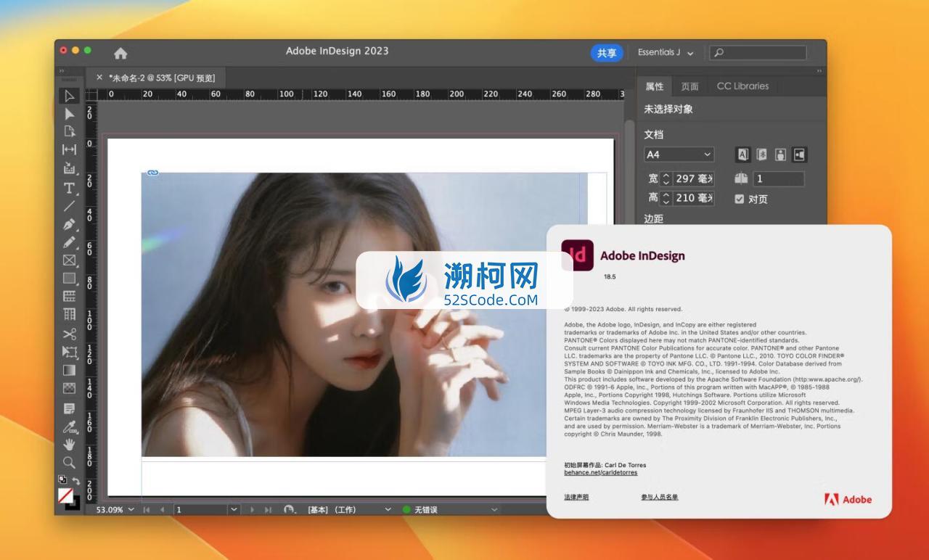929x560 pixels.
Task: Click the linked image chain badge
Action: [x=152, y=173]
